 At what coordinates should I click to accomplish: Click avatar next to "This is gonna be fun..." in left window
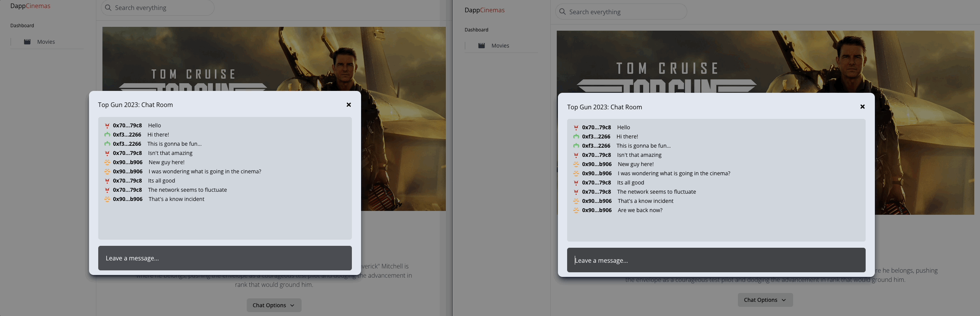(107, 144)
